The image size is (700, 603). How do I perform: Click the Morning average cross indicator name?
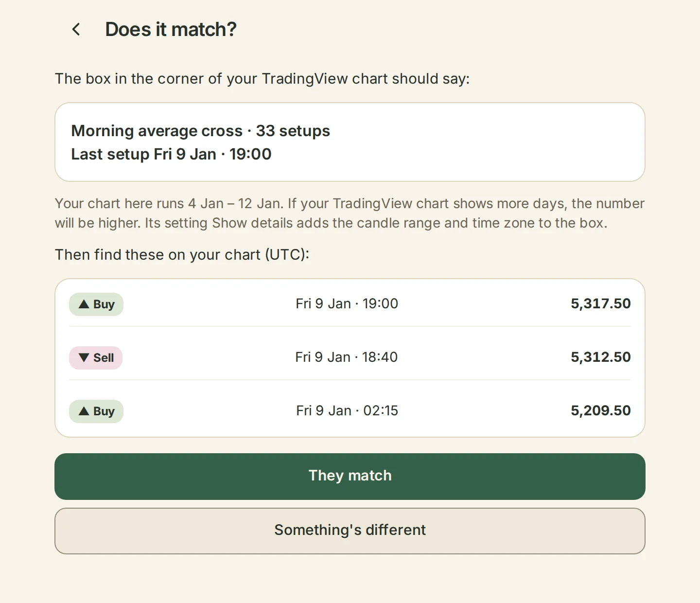[x=157, y=131]
